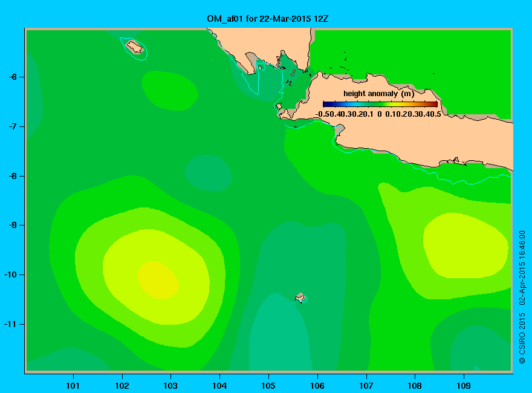Click latitude axis label -11
The image size is (532, 393).
click(x=10, y=324)
